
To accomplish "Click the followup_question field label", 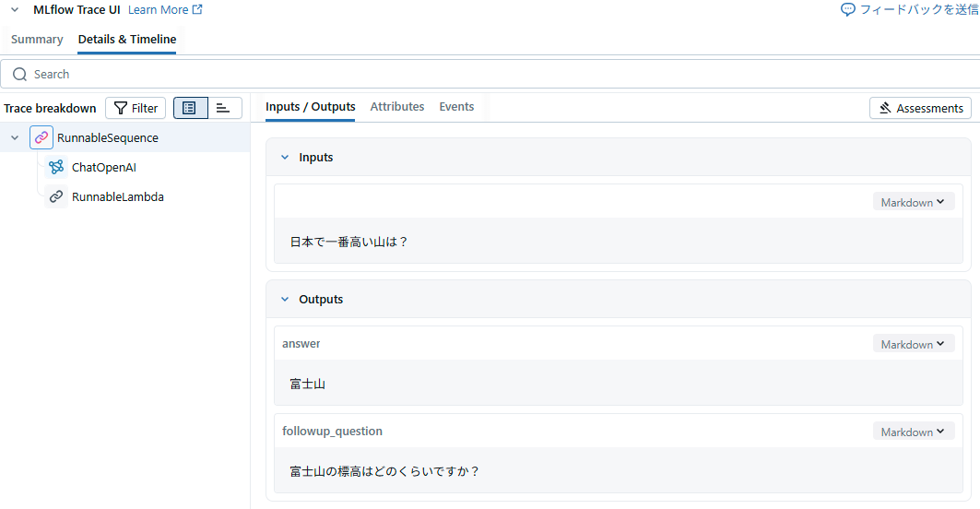I will [332, 431].
